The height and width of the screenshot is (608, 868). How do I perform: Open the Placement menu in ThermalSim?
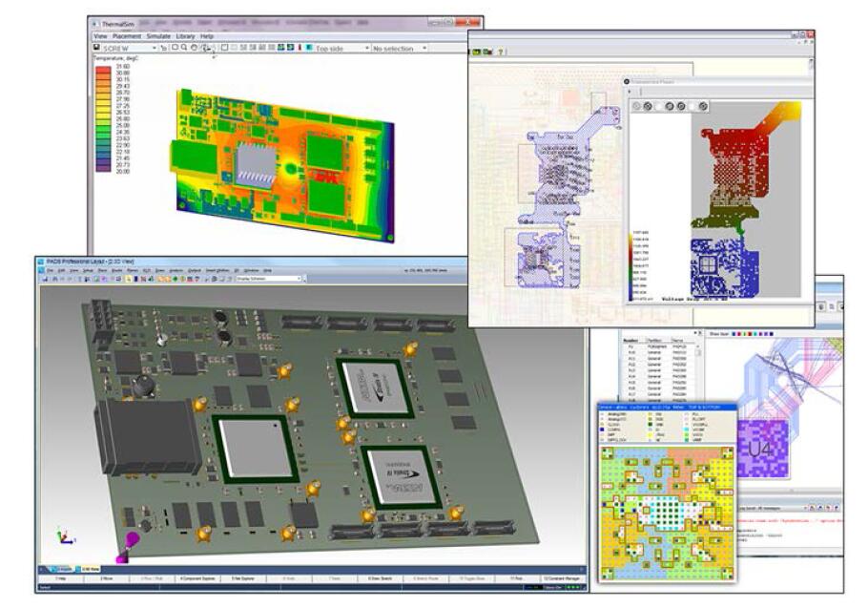tap(127, 36)
